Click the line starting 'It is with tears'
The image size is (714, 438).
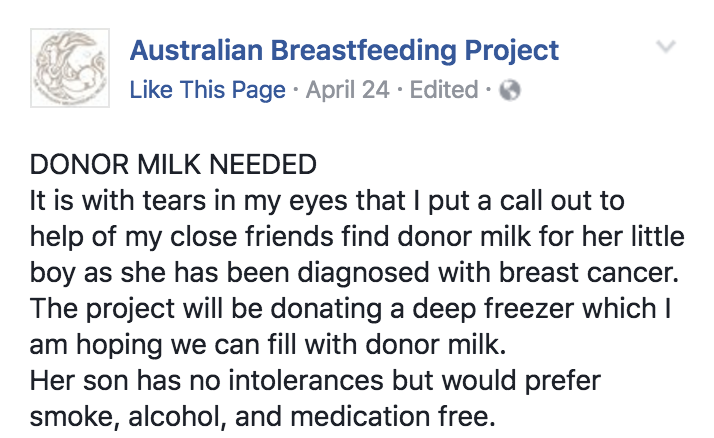[x=327, y=201]
